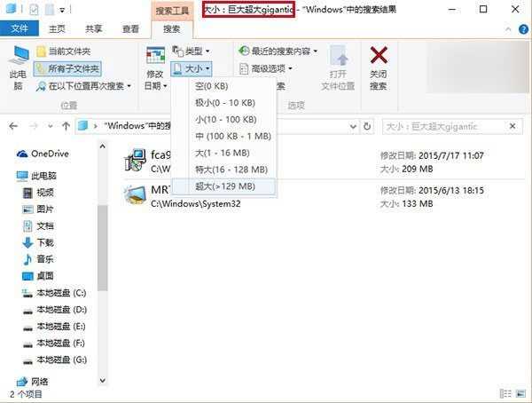Choose Medium (100 KB - 1 MB) option
Viewport: 532px width, 403px height.
[224, 137]
